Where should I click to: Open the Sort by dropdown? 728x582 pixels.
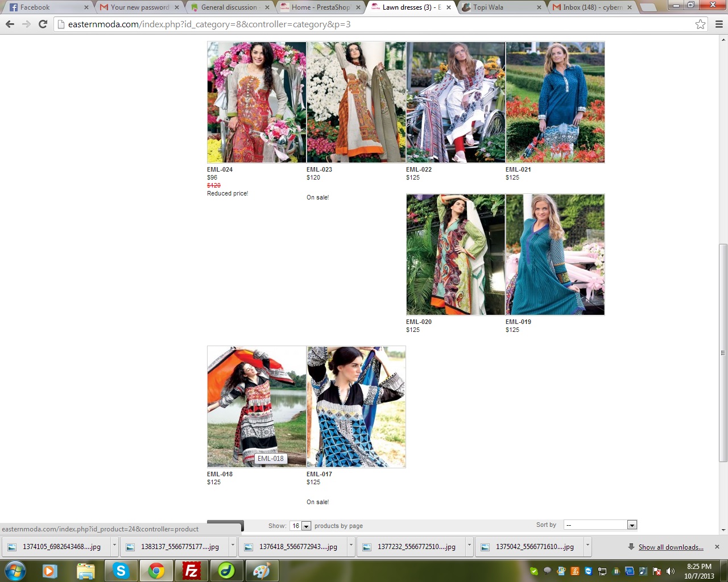(600, 525)
